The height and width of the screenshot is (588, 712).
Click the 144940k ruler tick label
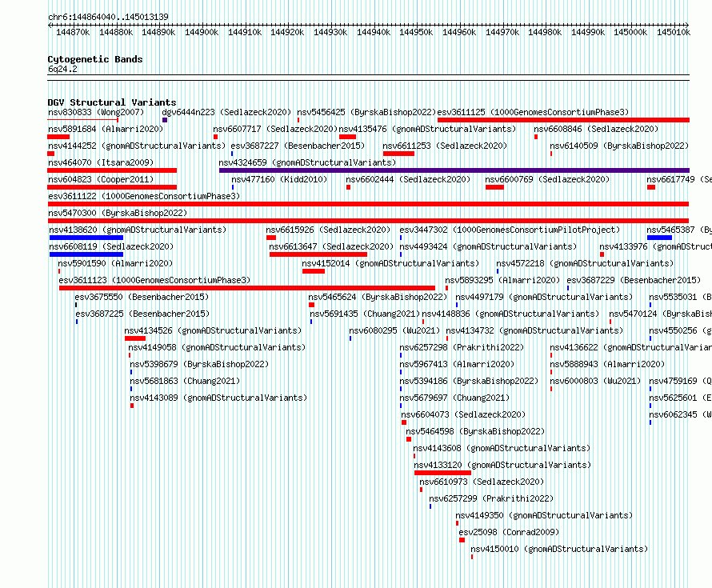(374, 32)
